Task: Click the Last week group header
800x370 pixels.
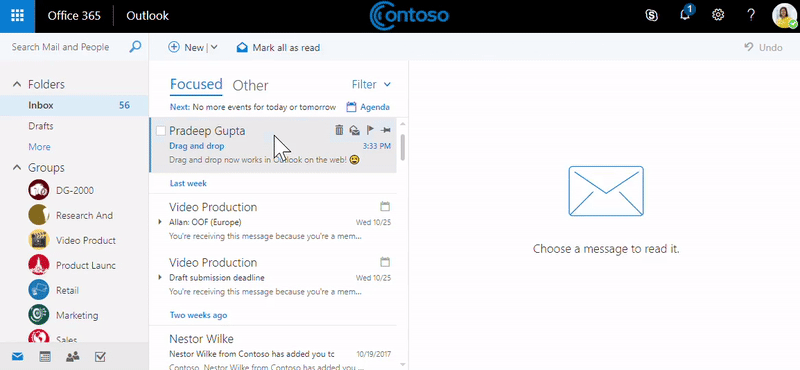Action: point(188,183)
